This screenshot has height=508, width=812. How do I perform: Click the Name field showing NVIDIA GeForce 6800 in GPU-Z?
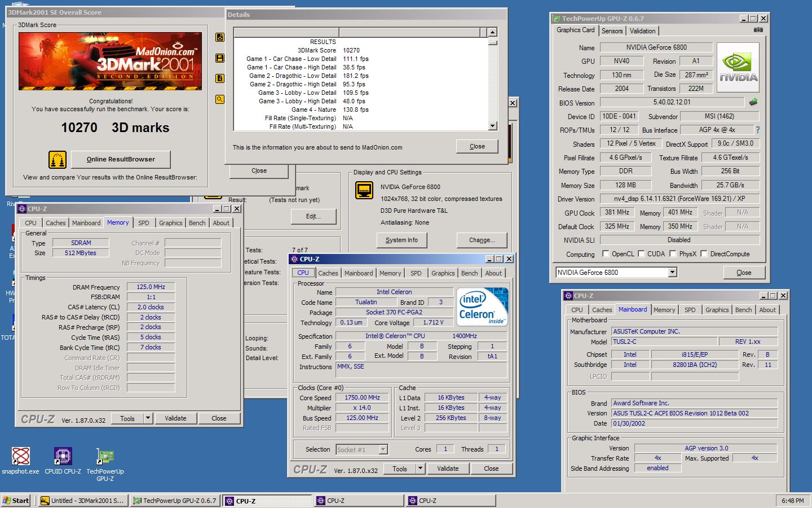(x=656, y=47)
